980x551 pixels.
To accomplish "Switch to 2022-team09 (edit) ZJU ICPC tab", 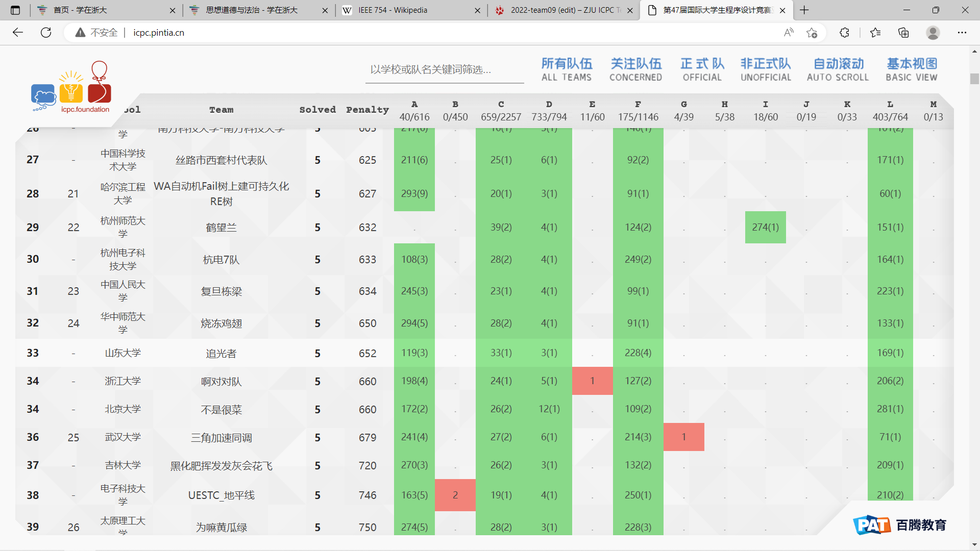I will [561, 10].
